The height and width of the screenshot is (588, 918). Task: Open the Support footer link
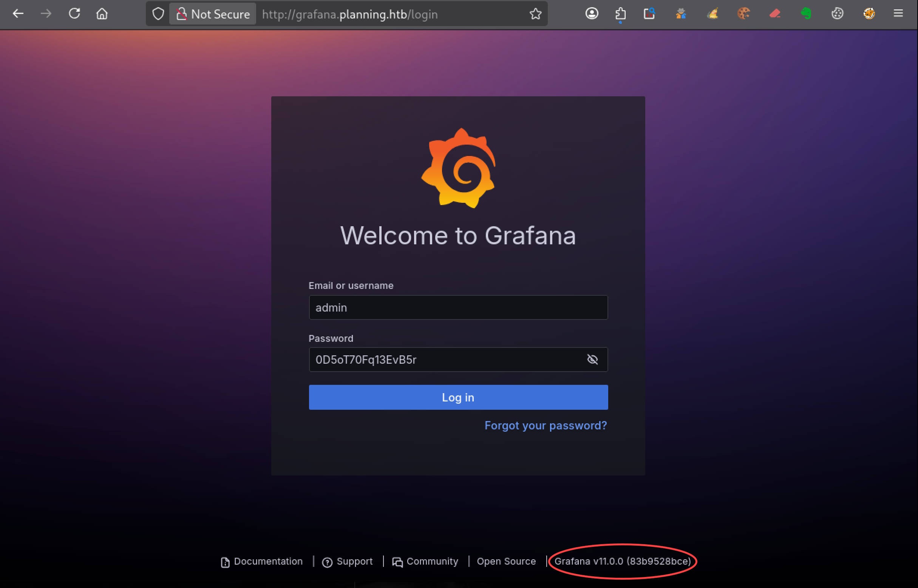click(x=347, y=562)
